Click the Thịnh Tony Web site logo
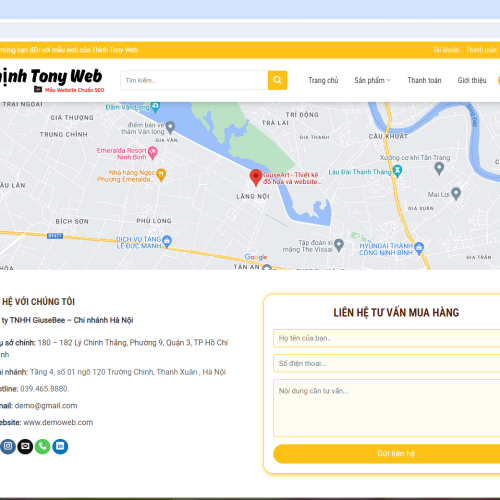This screenshot has height=500, width=500. (52, 80)
